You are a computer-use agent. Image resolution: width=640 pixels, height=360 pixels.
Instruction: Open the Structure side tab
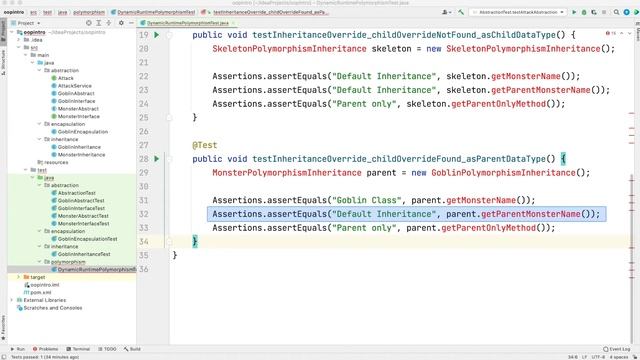click(x=3, y=62)
